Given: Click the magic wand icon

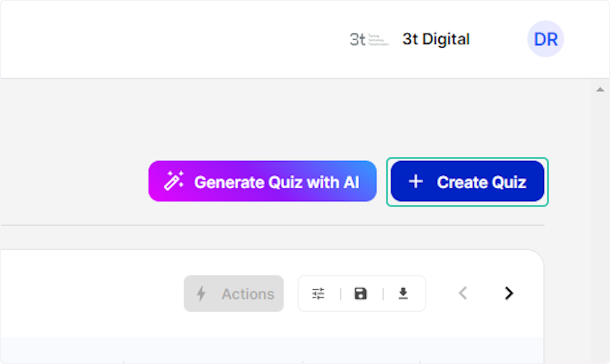Looking at the screenshot, I should [x=173, y=181].
